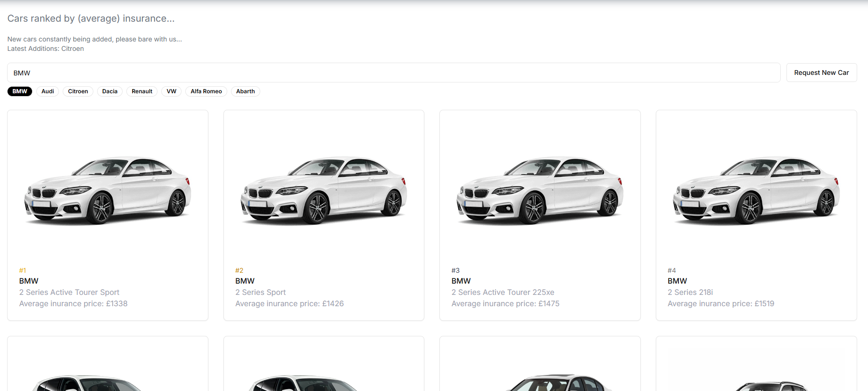Select the Audi brand filter chip
868x391 pixels.
pyautogui.click(x=48, y=91)
